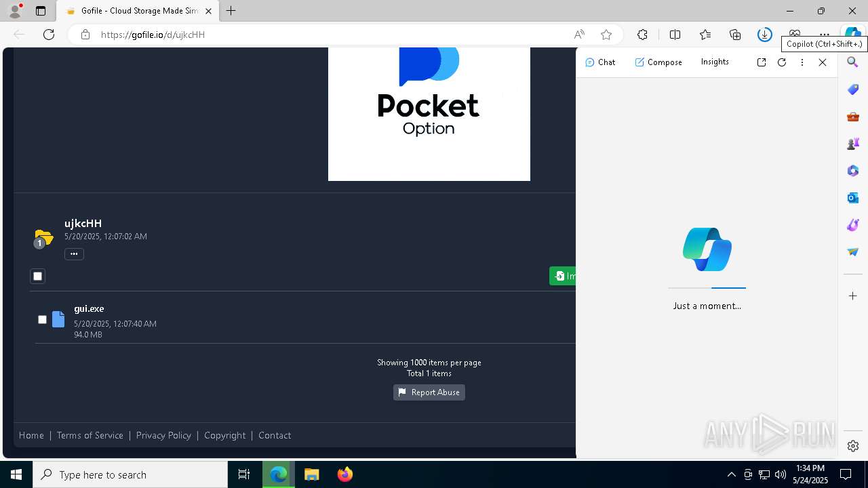Open a new browser tab
This screenshot has width=868, height=488.
pyautogui.click(x=231, y=11)
